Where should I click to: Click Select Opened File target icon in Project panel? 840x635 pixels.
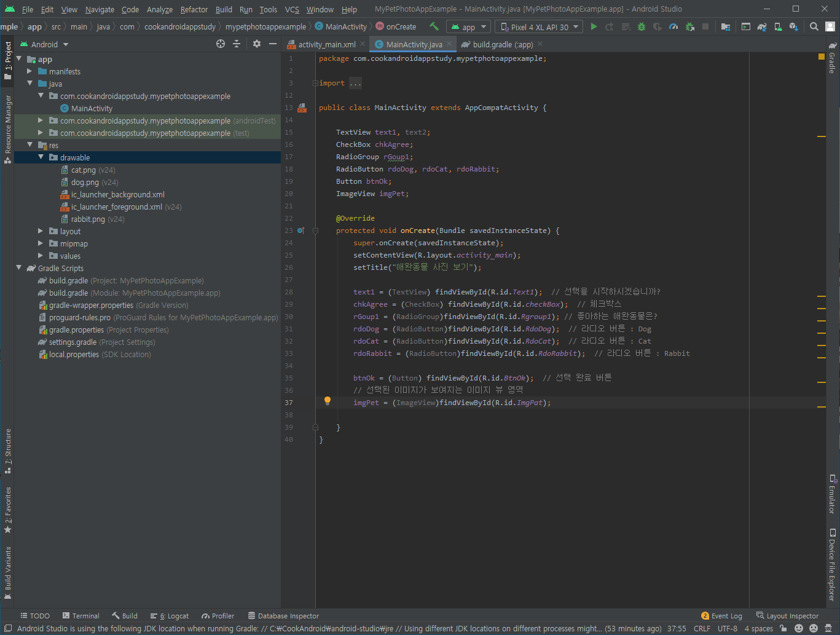221,44
